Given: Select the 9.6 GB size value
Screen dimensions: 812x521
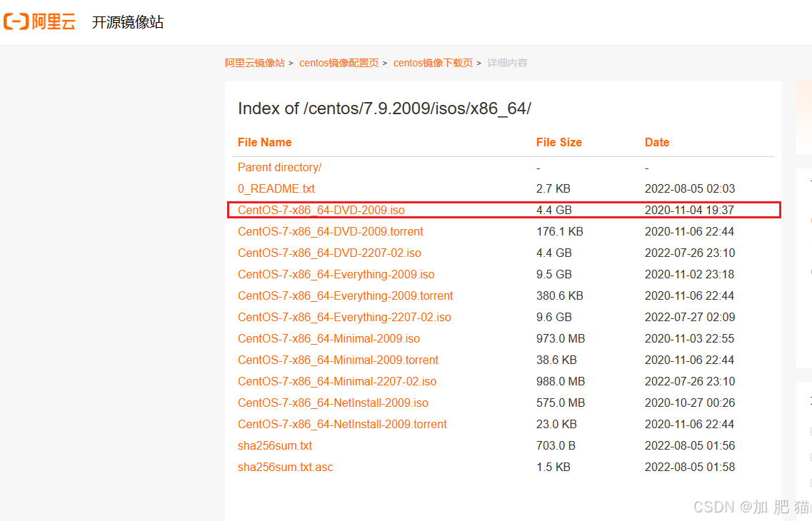Looking at the screenshot, I should pos(554,317).
